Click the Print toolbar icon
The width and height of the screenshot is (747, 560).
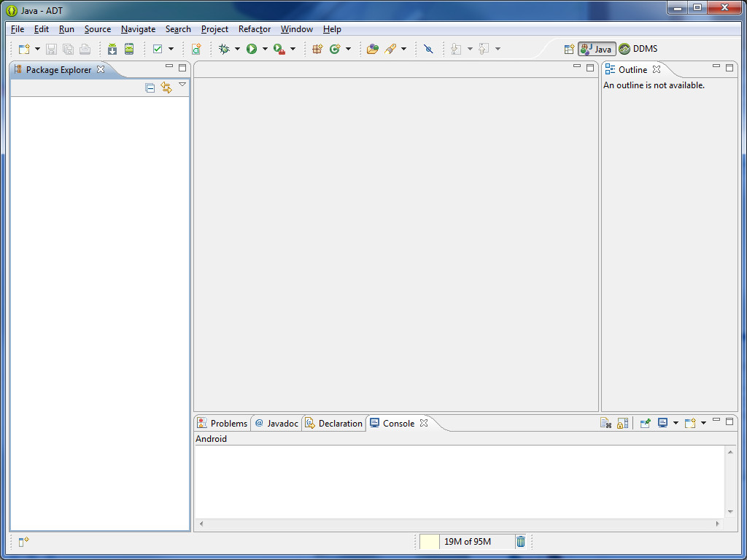coord(85,49)
